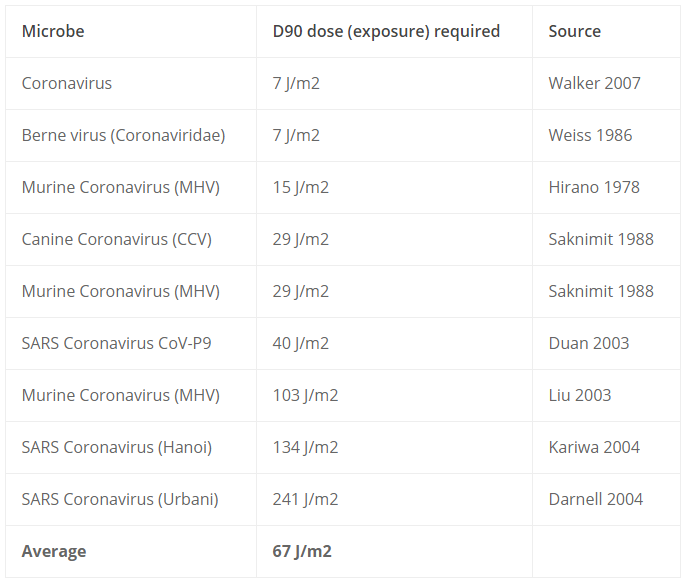Click the D90 dose (exposure) required header
This screenshot has width=686, height=584.
(386, 31)
